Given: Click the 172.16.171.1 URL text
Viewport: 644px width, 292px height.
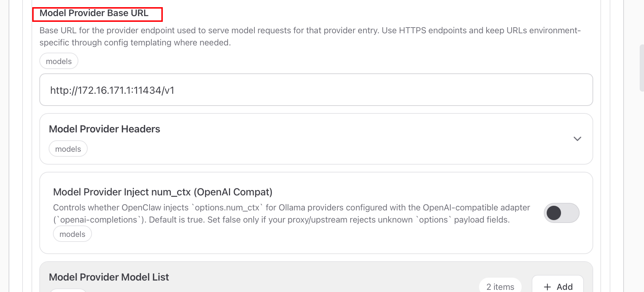Looking at the screenshot, I should 112,90.
